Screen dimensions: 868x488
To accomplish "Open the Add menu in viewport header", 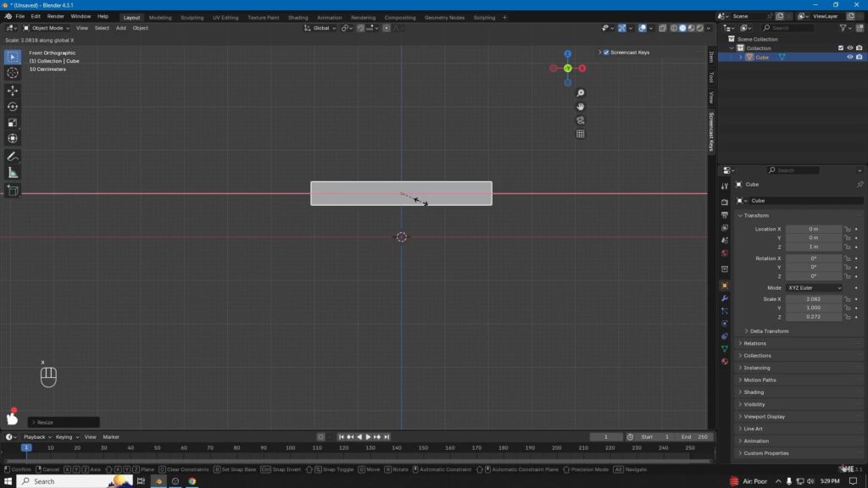I will tap(120, 28).
